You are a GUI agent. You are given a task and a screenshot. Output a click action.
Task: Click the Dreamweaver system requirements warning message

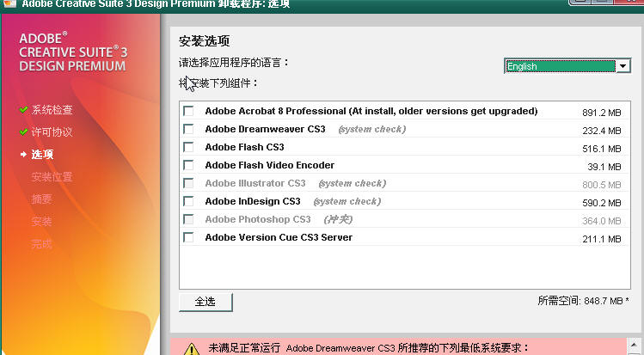[368, 348]
